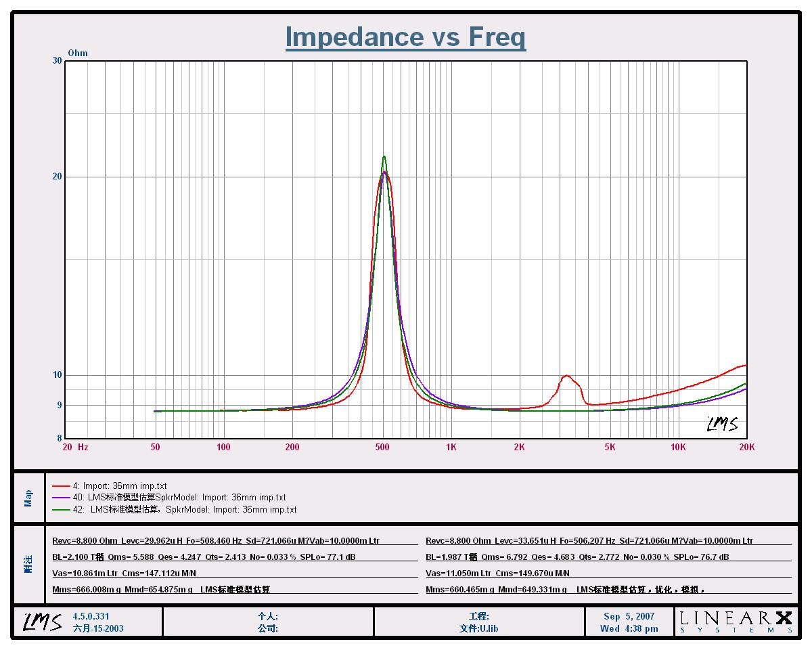Click the 文件:U.lib file field

(478, 628)
